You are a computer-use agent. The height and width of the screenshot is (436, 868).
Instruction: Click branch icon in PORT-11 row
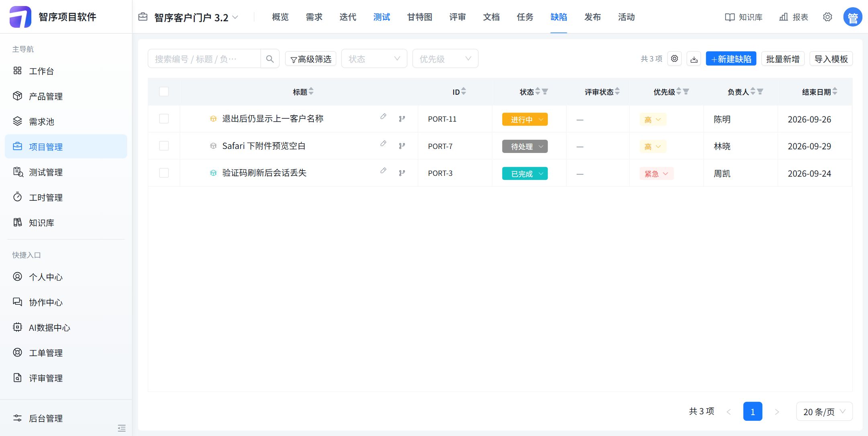[x=402, y=119]
